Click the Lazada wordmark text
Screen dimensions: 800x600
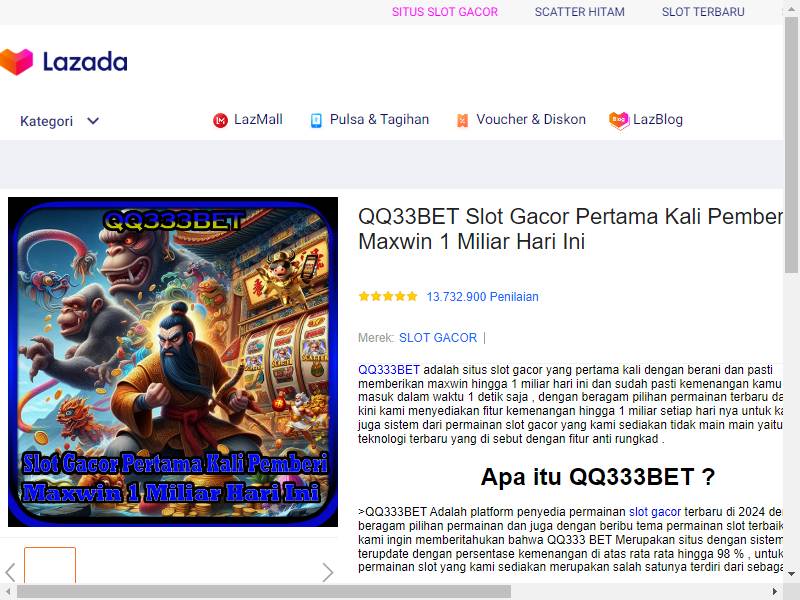(85, 62)
